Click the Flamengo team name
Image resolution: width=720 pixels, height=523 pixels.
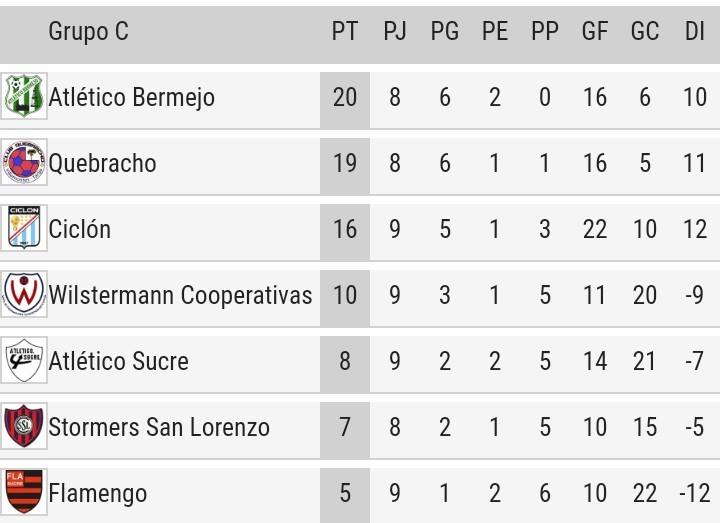click(98, 494)
